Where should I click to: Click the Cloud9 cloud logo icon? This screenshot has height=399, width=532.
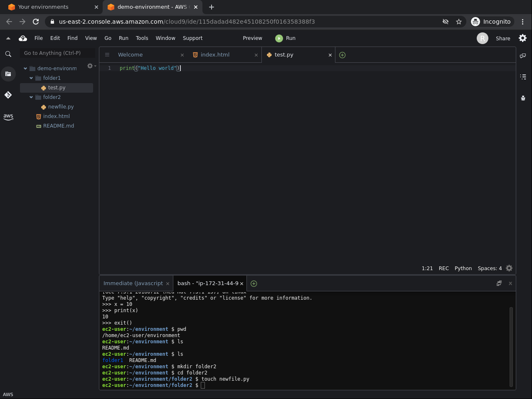pyautogui.click(x=23, y=38)
